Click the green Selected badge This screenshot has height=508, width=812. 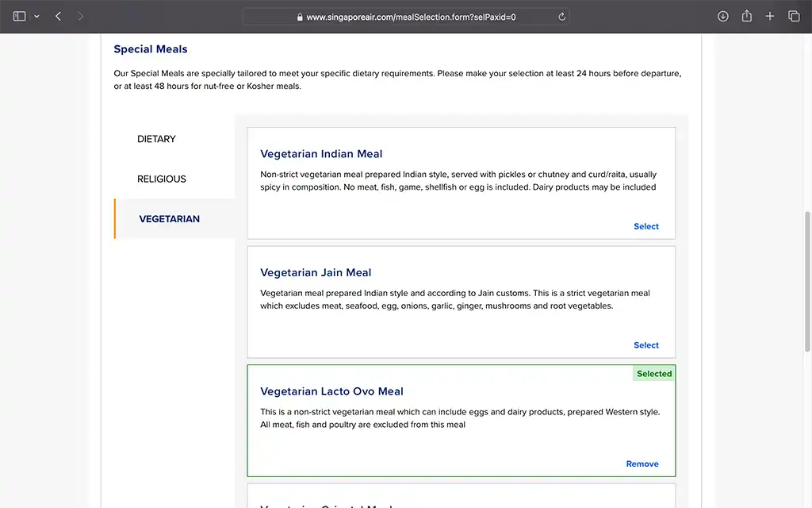[x=654, y=374]
